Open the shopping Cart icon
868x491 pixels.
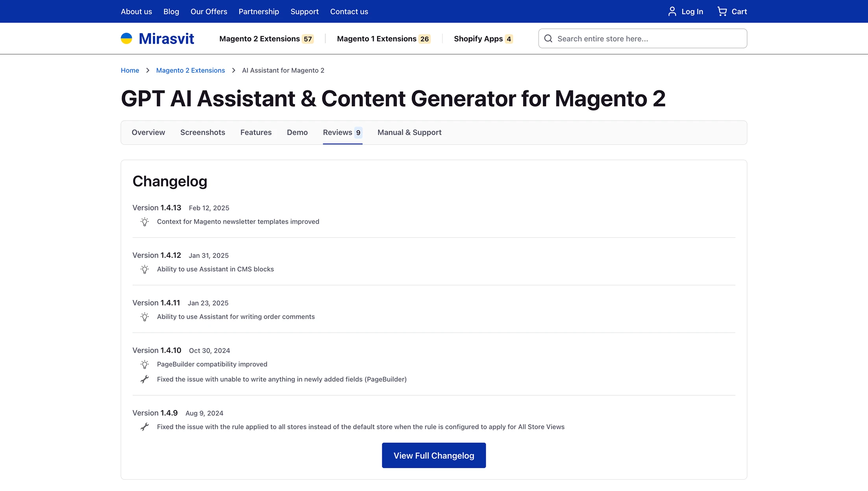point(722,11)
